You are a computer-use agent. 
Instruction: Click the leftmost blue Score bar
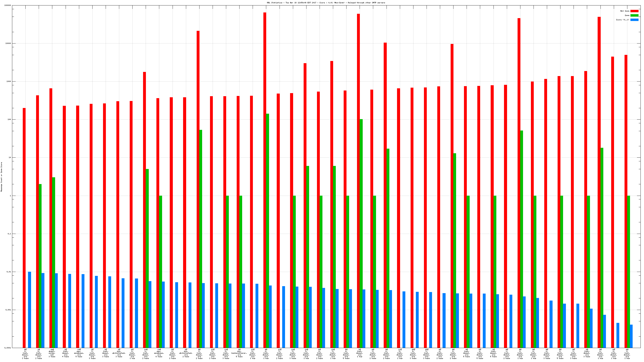[x=30, y=310]
